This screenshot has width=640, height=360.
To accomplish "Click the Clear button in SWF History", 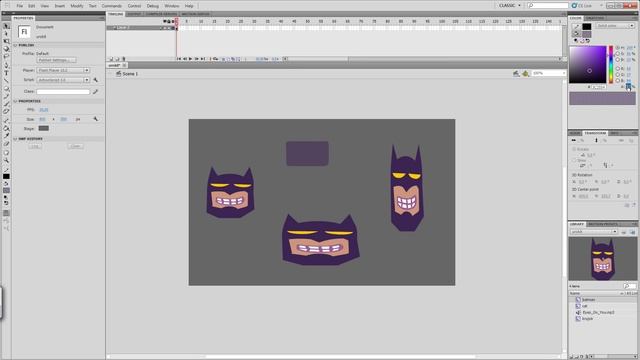I will coord(76,146).
